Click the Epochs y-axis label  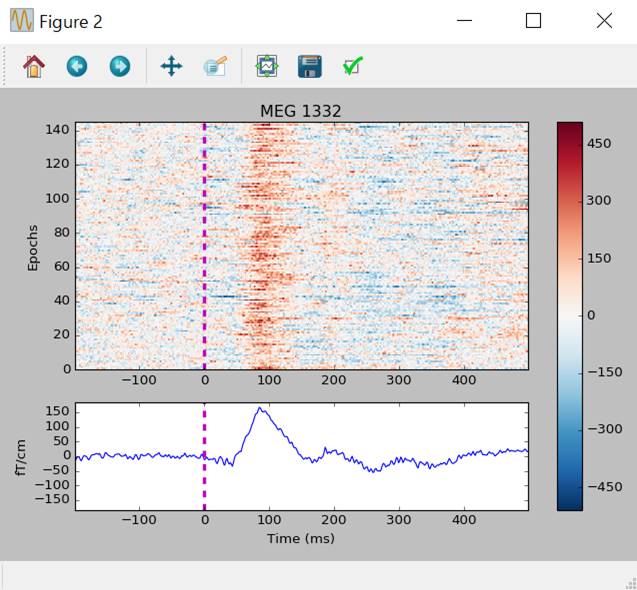pyautogui.click(x=33, y=246)
